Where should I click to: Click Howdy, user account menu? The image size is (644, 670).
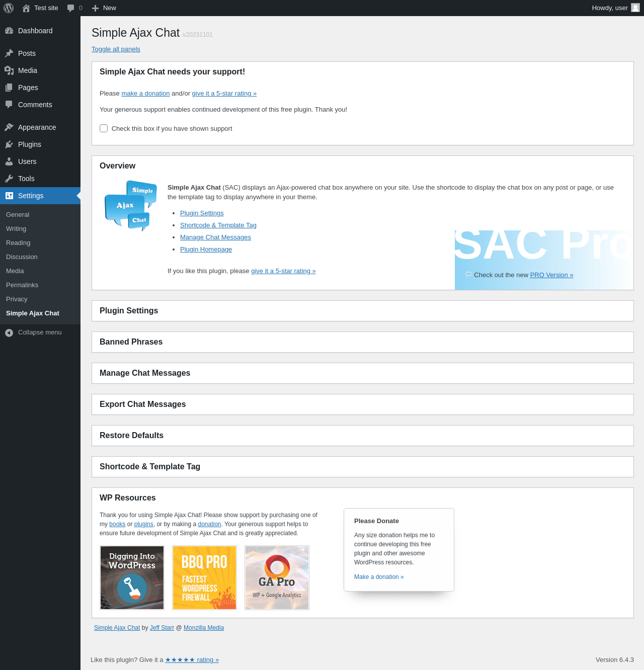tap(615, 8)
